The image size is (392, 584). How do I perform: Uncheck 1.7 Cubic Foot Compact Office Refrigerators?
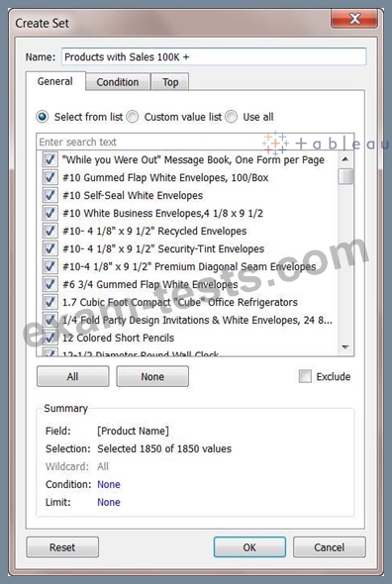[x=49, y=302]
